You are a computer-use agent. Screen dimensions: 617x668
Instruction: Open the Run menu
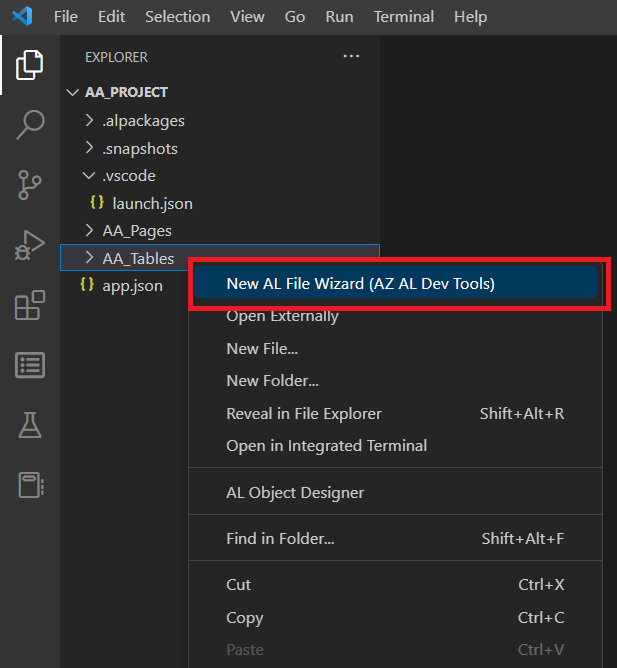click(339, 17)
